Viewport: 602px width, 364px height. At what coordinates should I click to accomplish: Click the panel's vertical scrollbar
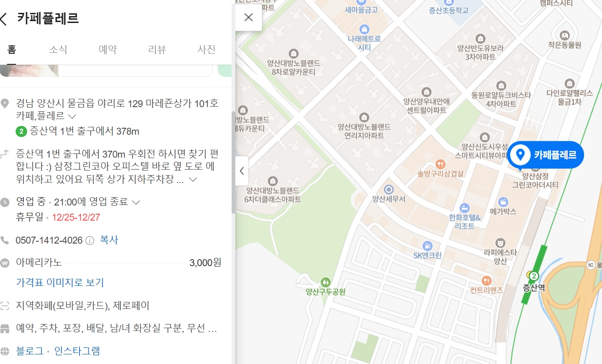[x=233, y=162]
